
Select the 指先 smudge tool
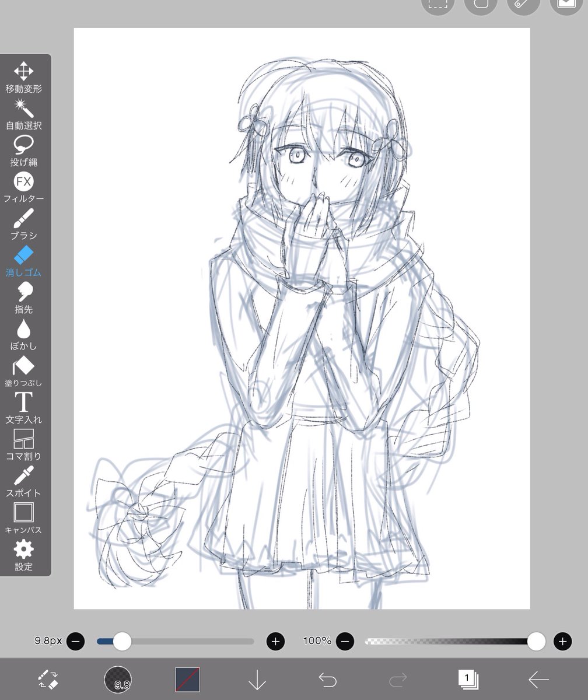click(x=24, y=297)
